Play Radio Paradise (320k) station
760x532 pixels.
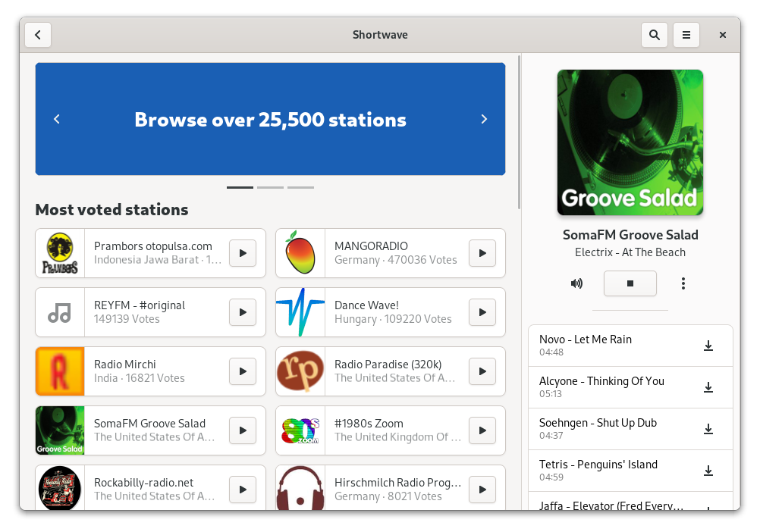[x=482, y=371]
